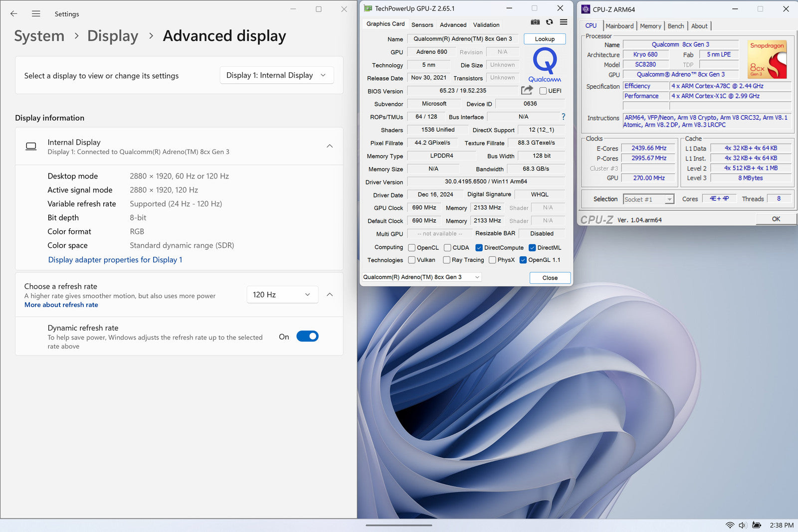798x532 pixels.
Task: Click the GPU-Z screenshot camera icon
Action: pyautogui.click(x=535, y=22)
